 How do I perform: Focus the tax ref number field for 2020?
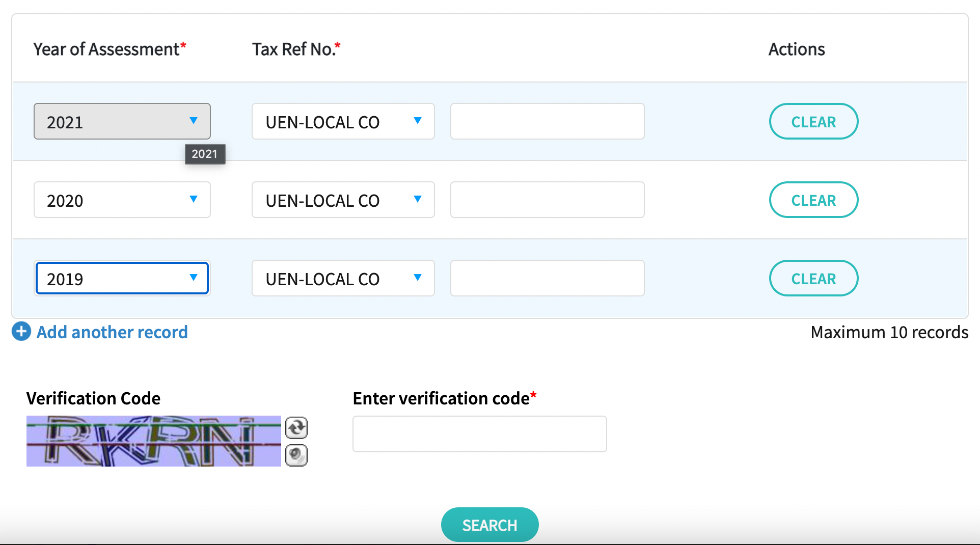click(548, 200)
